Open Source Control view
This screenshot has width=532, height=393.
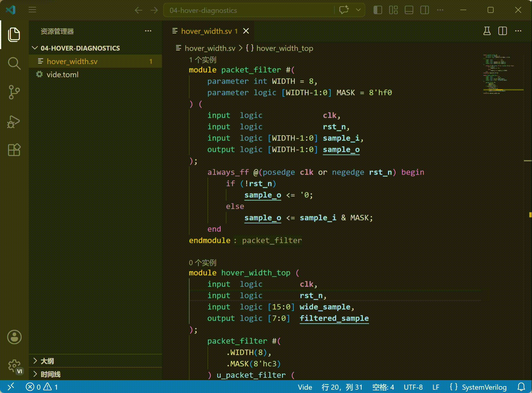click(x=14, y=92)
